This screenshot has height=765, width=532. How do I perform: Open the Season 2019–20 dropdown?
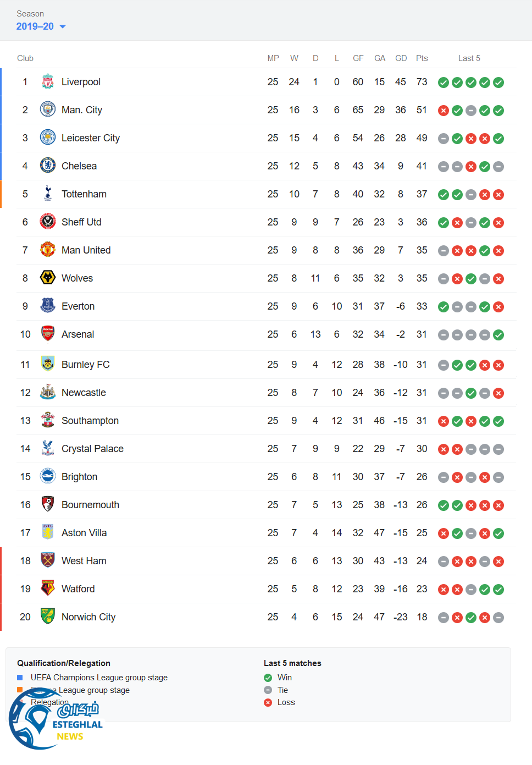tap(41, 26)
